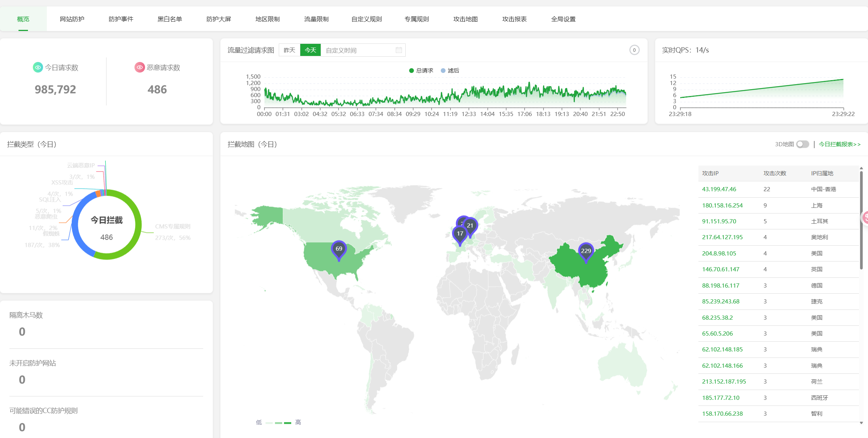The image size is (868, 438).
Task: Click attack IP 88.198.16.117
Action: pyautogui.click(x=721, y=286)
